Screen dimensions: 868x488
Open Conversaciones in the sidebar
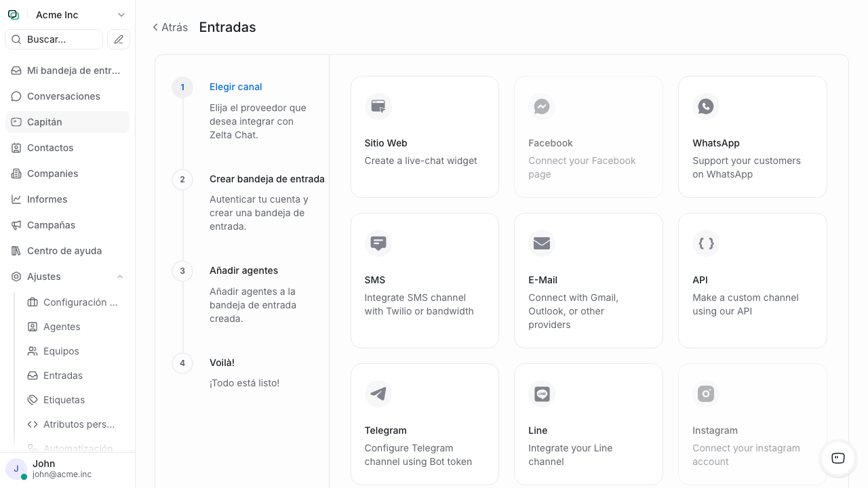(x=64, y=96)
